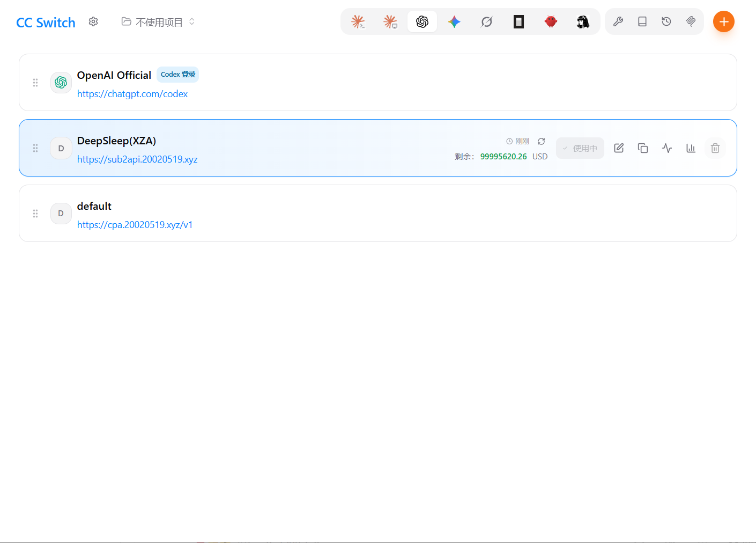Open the wrench tools panel
This screenshot has height=543, width=756.
click(x=618, y=21)
